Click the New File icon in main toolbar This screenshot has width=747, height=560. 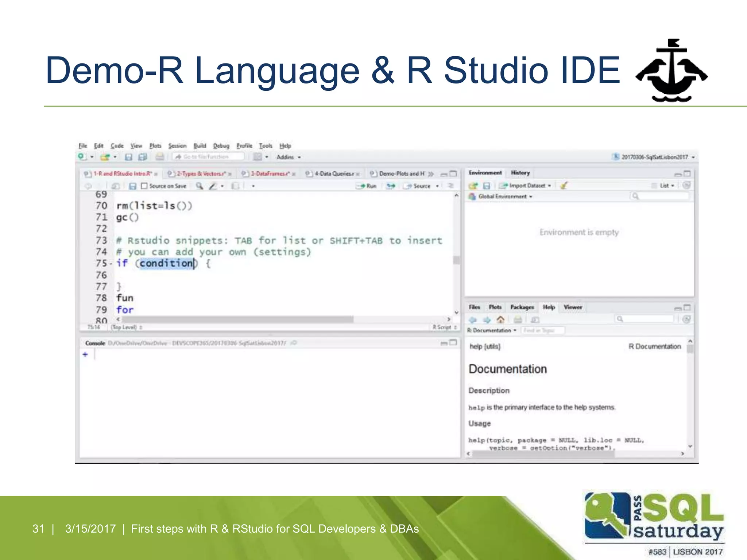click(82, 157)
